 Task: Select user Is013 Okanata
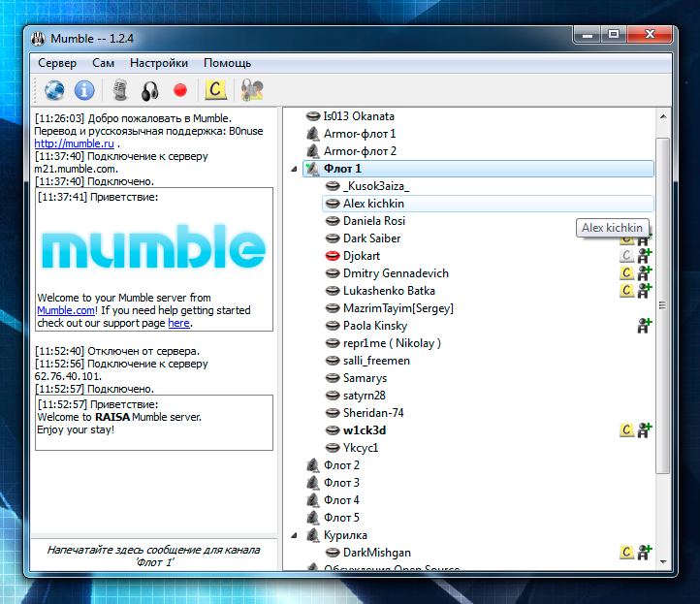[359, 116]
